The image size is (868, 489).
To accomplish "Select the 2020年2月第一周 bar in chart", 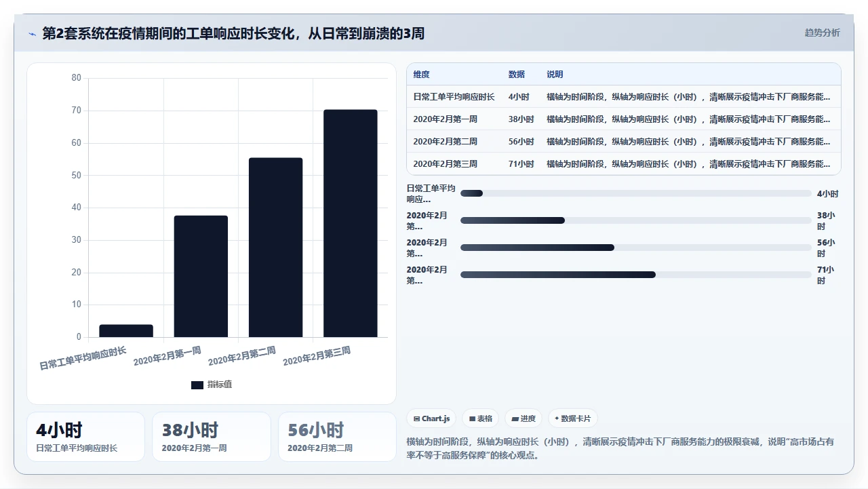I will tap(201, 276).
